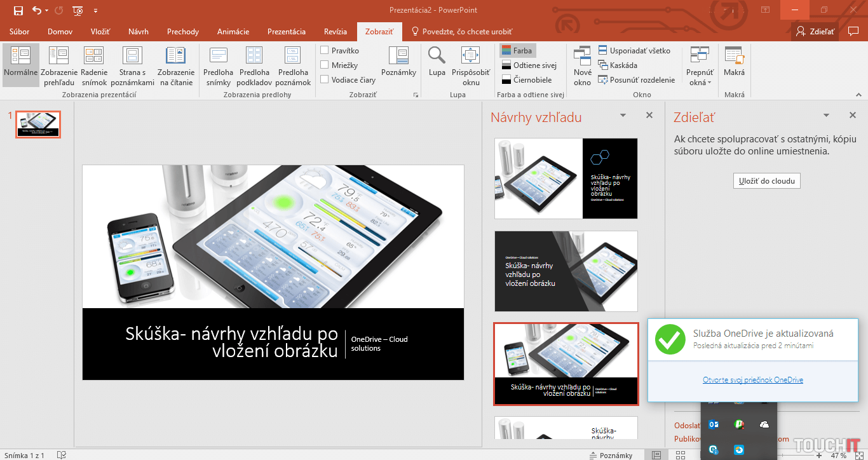
Task: Click the Poznámky notes icon in ribbon
Action: [398, 57]
